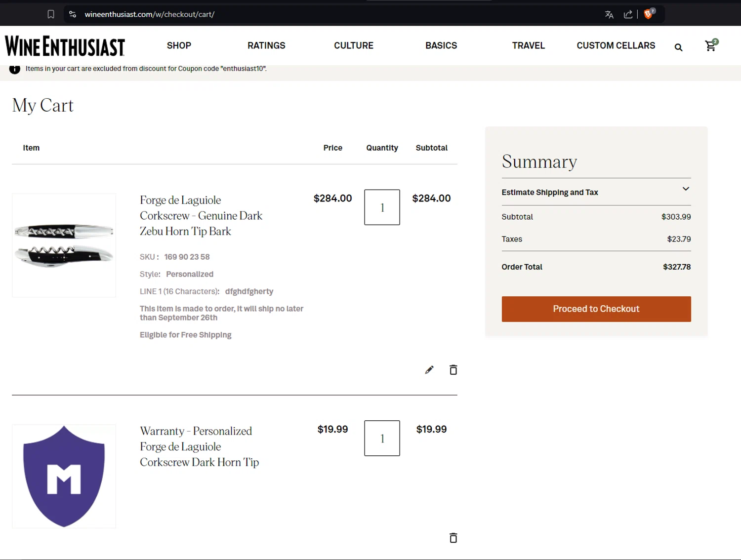This screenshot has height=560, width=741.
Task: Click the corkscrew price $284.00 in Price column
Action: click(332, 199)
